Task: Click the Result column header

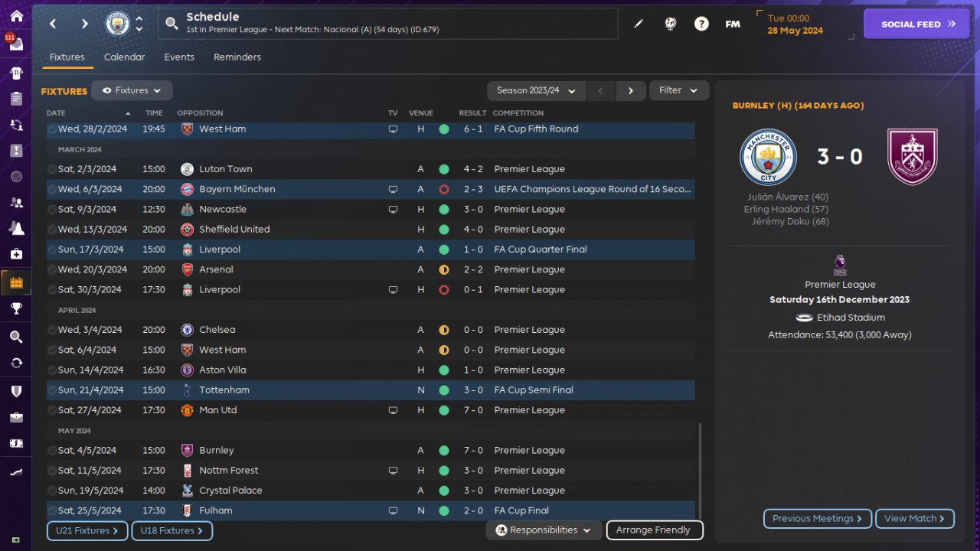Action: [473, 113]
